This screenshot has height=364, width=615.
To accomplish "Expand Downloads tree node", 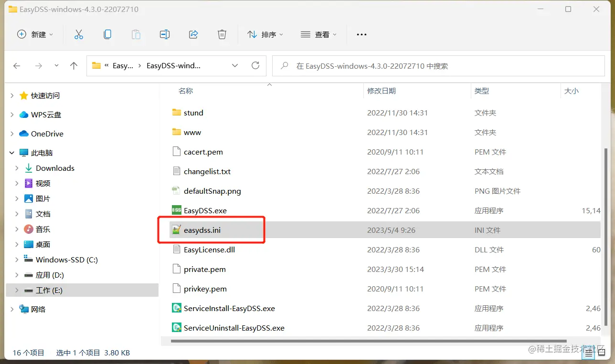I will click(x=17, y=168).
